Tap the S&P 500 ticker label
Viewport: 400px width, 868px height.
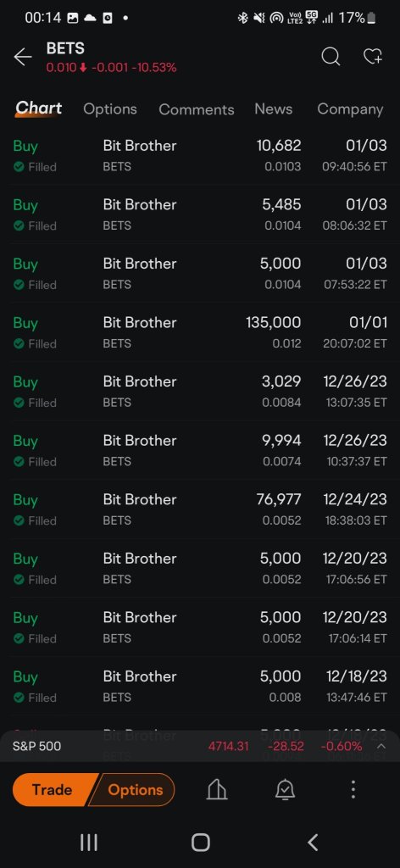coord(37,746)
